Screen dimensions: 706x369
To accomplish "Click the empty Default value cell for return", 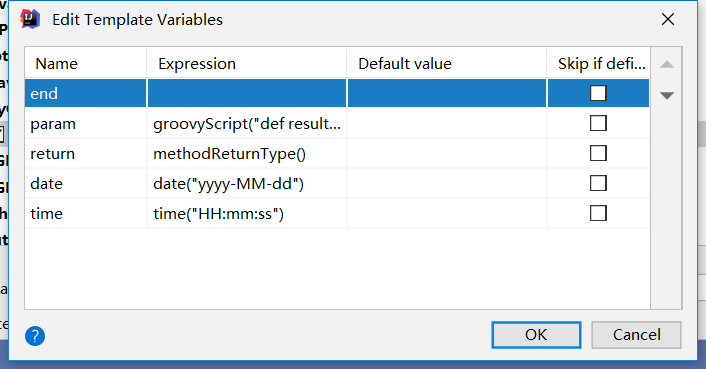I will [x=447, y=153].
